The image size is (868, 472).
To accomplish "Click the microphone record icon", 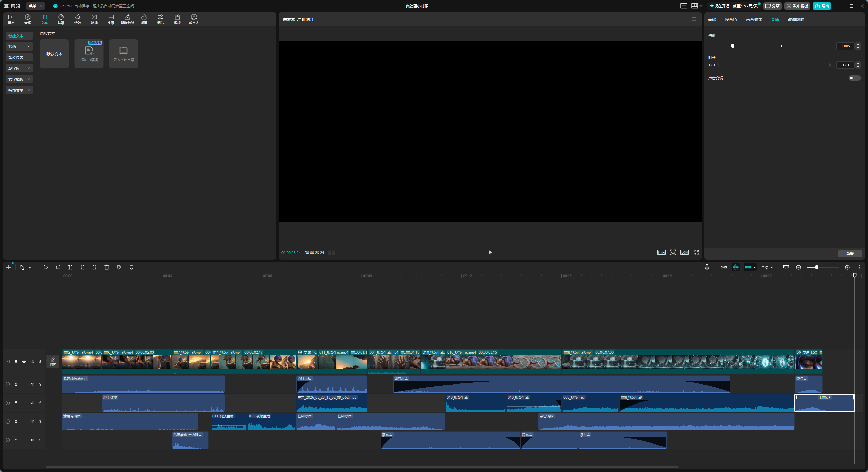I will (707, 267).
